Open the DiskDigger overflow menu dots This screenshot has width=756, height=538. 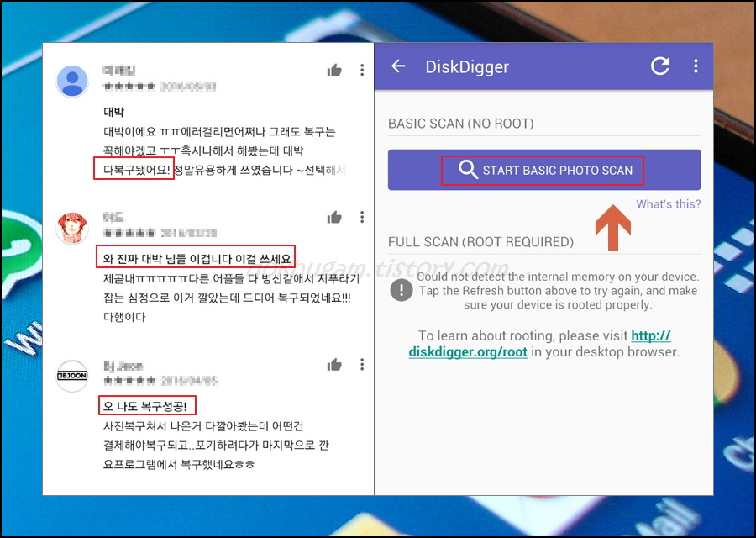(x=696, y=66)
